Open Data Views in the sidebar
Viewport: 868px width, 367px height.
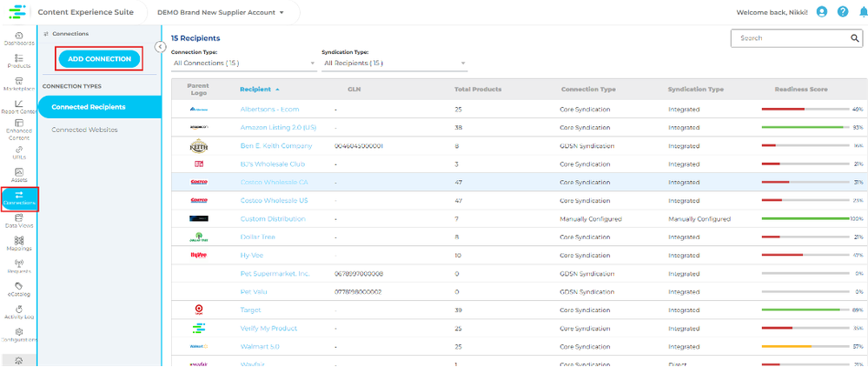point(19,221)
